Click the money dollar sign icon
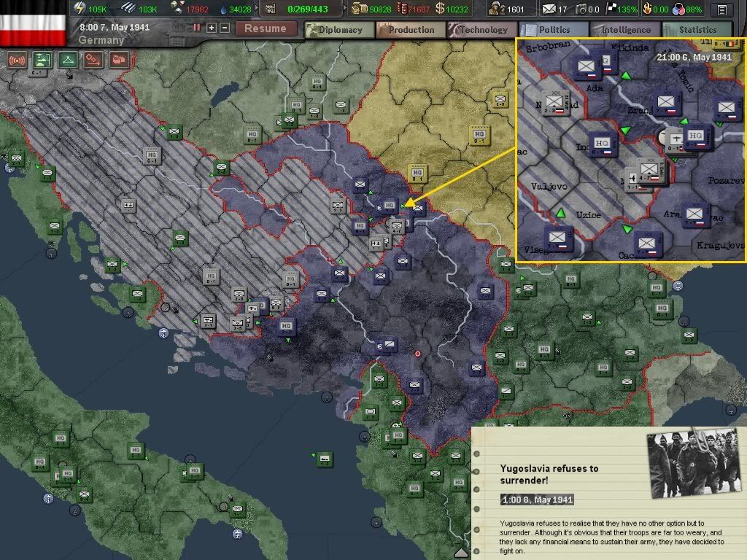This screenshot has width=747, height=560. (440, 8)
